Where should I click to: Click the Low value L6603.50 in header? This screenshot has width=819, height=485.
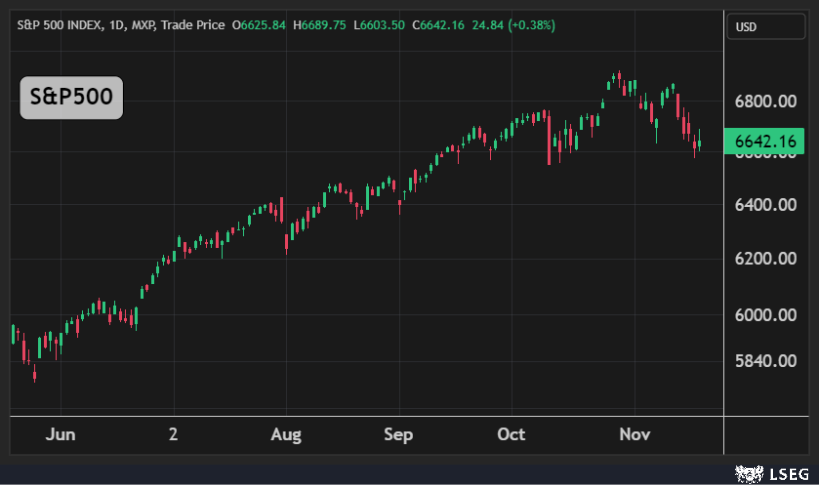[378, 24]
